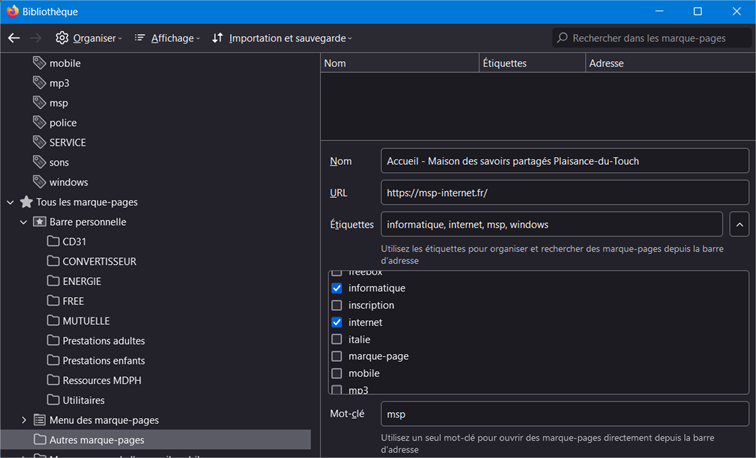Collapse the Barre personnelle tree node
This screenshot has height=458, width=756.
(x=24, y=222)
